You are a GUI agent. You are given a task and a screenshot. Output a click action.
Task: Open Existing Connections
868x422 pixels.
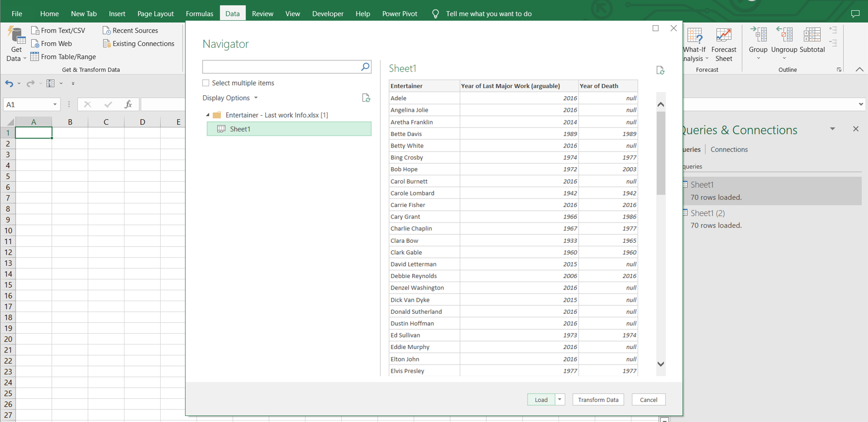tap(138, 43)
